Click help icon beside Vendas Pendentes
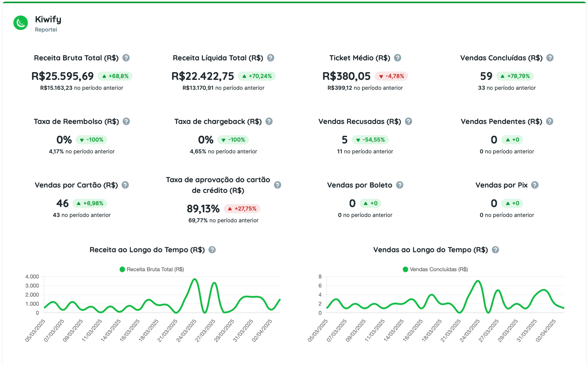Viewport: 588px width, 365px height. pos(550,121)
